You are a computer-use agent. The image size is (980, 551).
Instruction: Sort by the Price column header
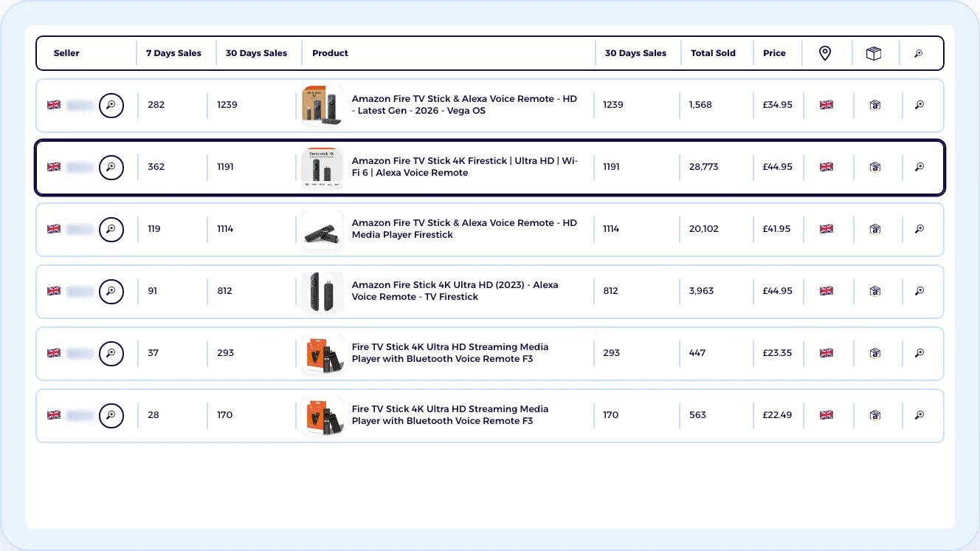774,53
